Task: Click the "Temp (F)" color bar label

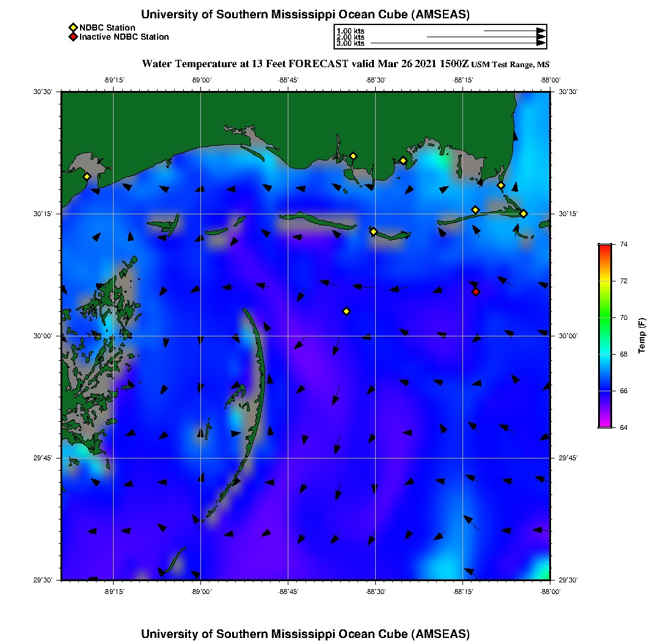Action: 641,336
